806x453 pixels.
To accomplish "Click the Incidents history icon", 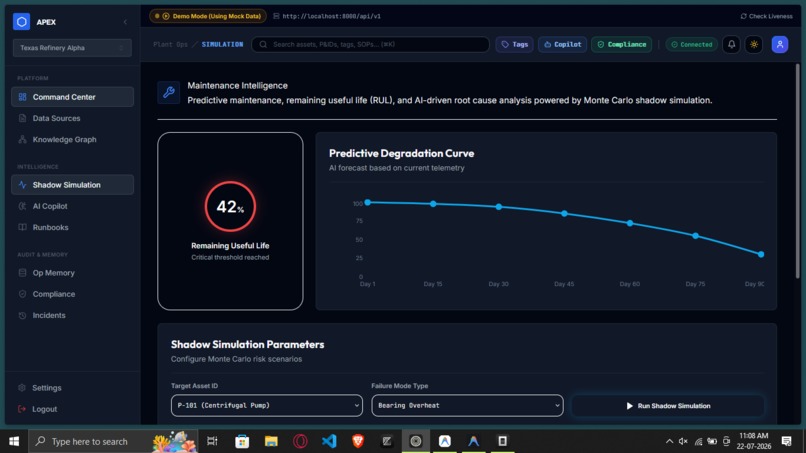I will tap(22, 315).
